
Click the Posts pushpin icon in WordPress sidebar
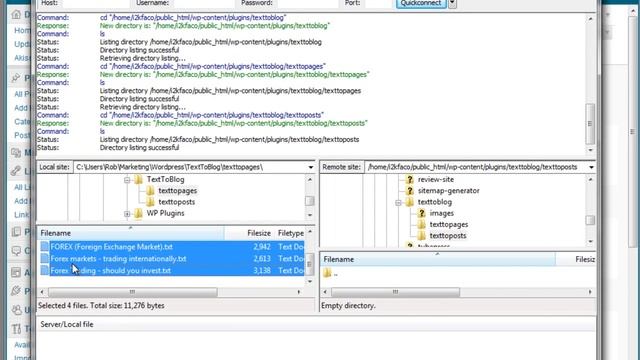(x=16, y=77)
